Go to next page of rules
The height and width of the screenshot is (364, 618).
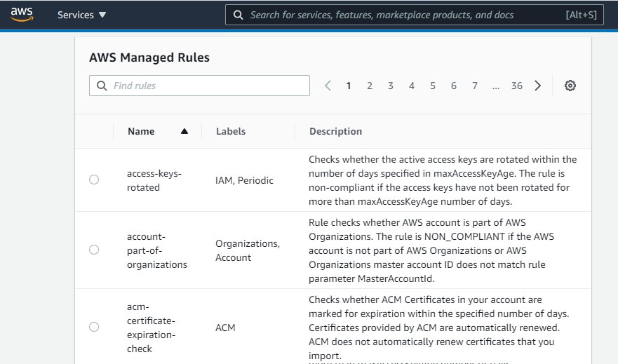[x=538, y=86]
